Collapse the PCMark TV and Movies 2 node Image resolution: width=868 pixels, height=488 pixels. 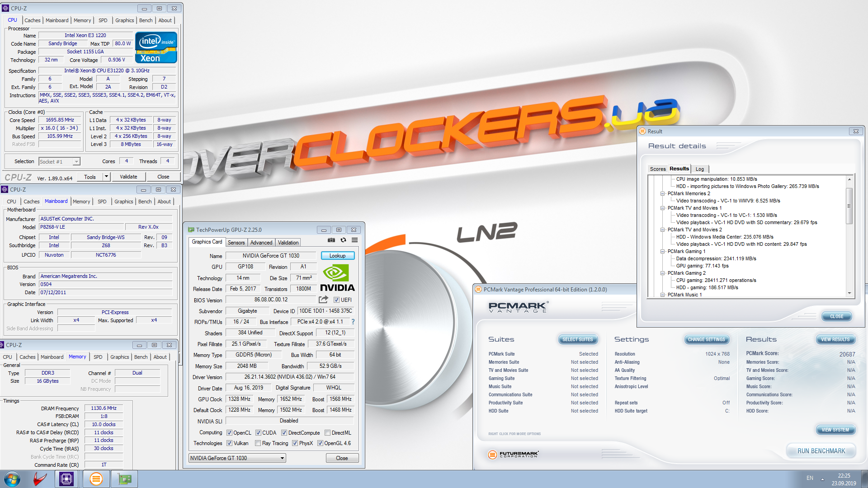tap(662, 230)
